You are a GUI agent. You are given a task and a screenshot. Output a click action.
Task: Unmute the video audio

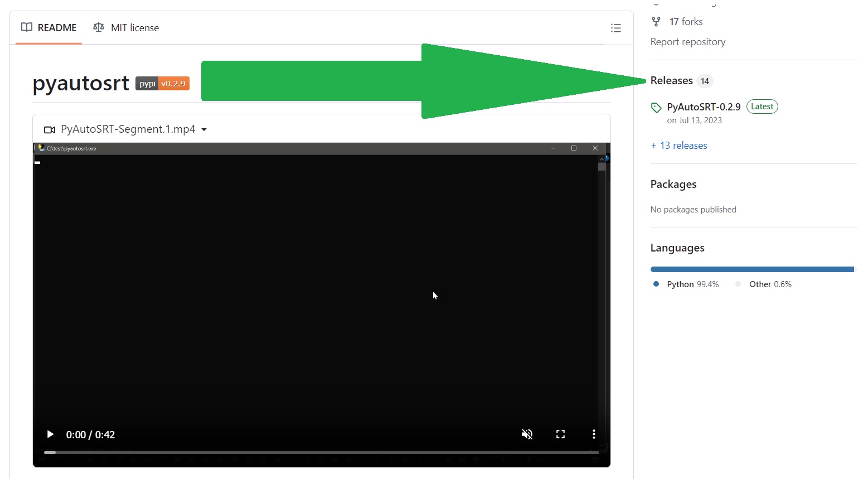(x=527, y=434)
